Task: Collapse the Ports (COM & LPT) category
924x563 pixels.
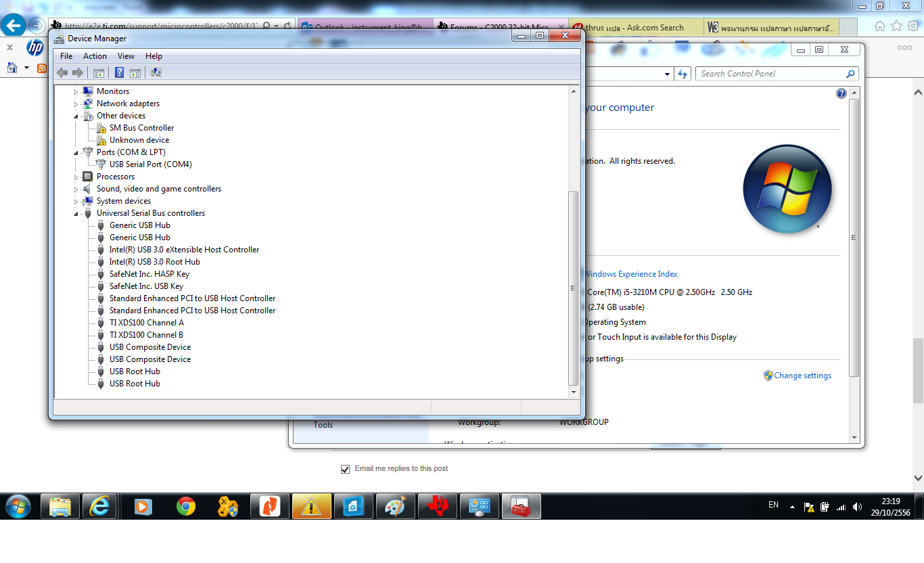Action: [x=76, y=152]
